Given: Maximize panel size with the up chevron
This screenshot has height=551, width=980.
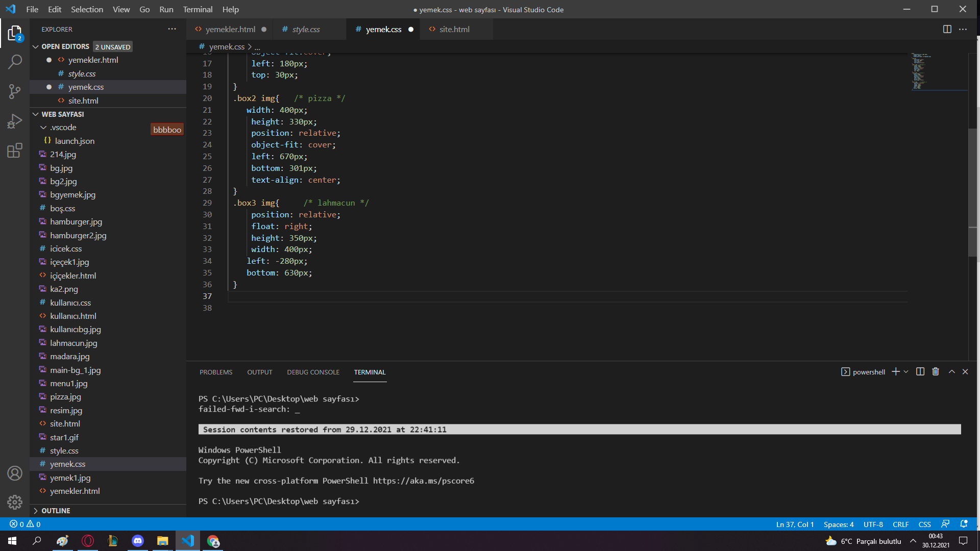Looking at the screenshot, I should pyautogui.click(x=951, y=372).
